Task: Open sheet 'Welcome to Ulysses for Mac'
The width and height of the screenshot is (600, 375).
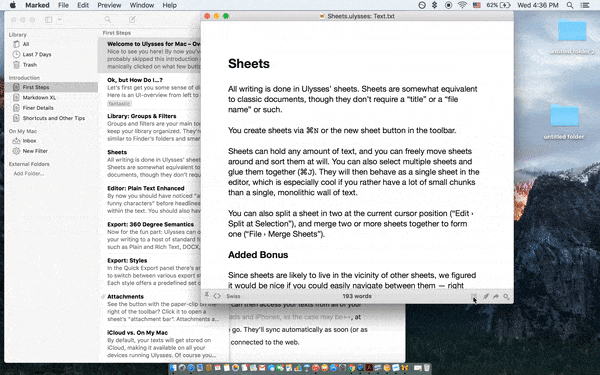Action: point(150,55)
